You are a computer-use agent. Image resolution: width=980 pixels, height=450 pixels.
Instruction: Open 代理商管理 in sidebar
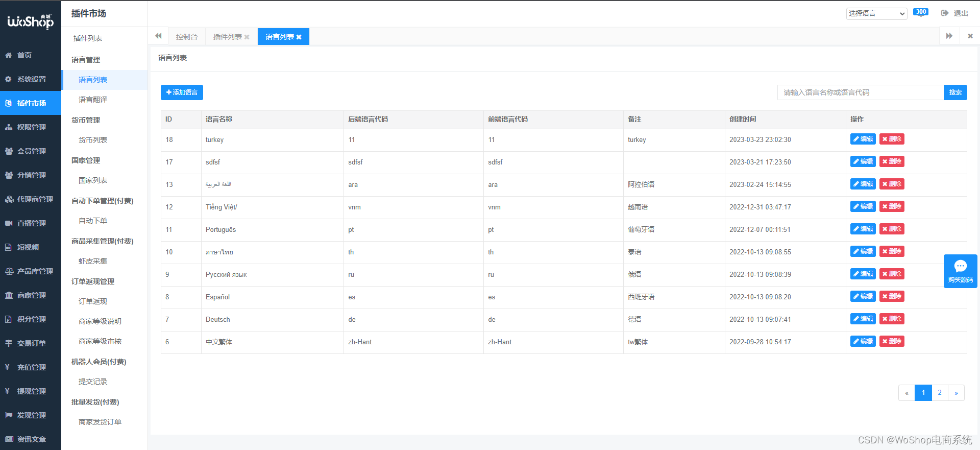pyautogui.click(x=31, y=199)
